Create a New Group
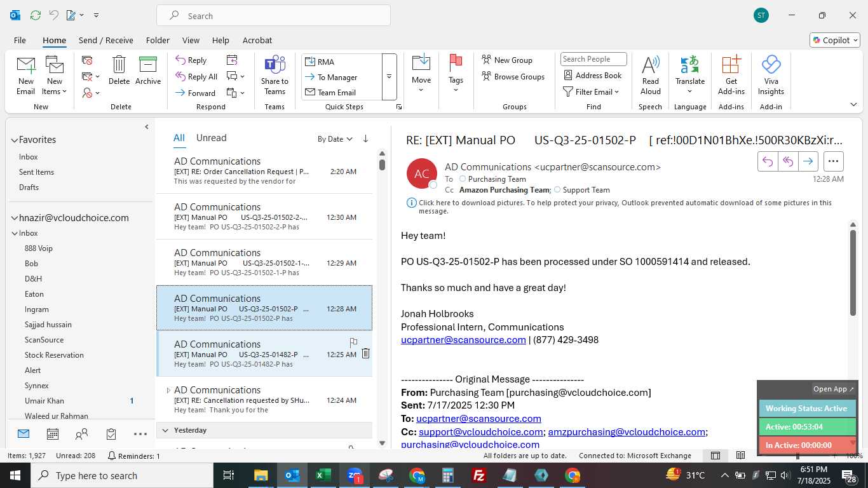Screen dimensions: 868x488 click(507, 60)
